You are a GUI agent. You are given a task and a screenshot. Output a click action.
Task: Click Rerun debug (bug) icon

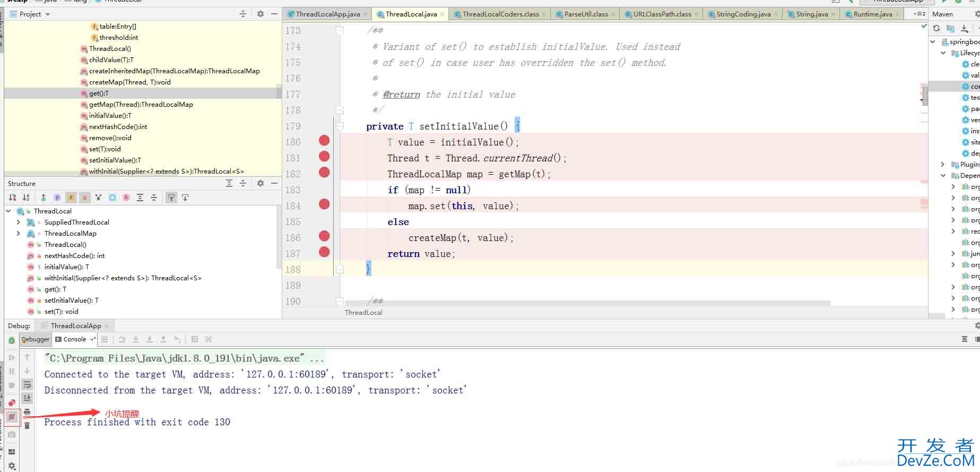[x=12, y=340]
